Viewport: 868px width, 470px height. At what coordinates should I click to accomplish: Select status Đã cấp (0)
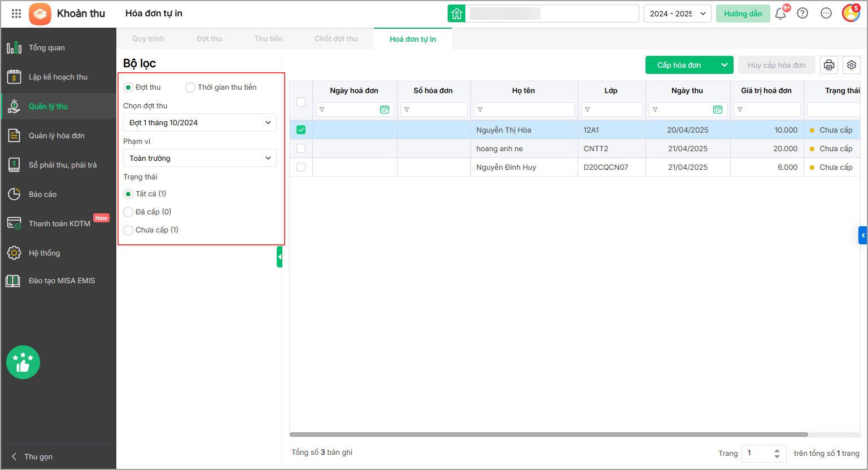point(128,212)
